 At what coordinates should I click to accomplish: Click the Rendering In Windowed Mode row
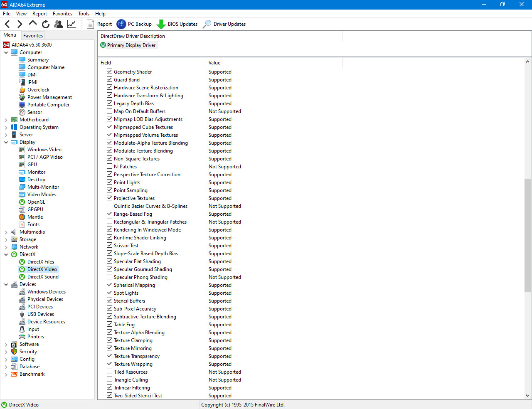(311, 230)
